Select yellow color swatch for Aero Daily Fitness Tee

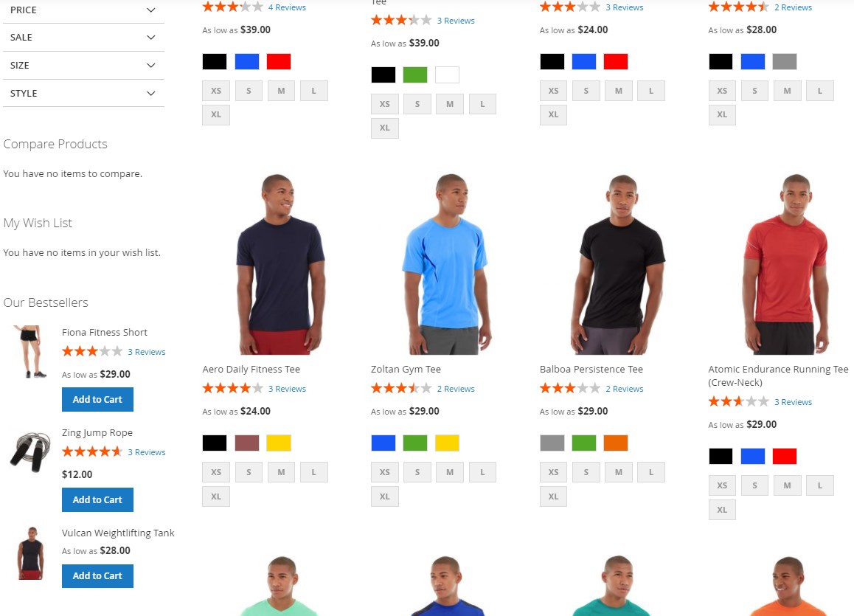(279, 443)
